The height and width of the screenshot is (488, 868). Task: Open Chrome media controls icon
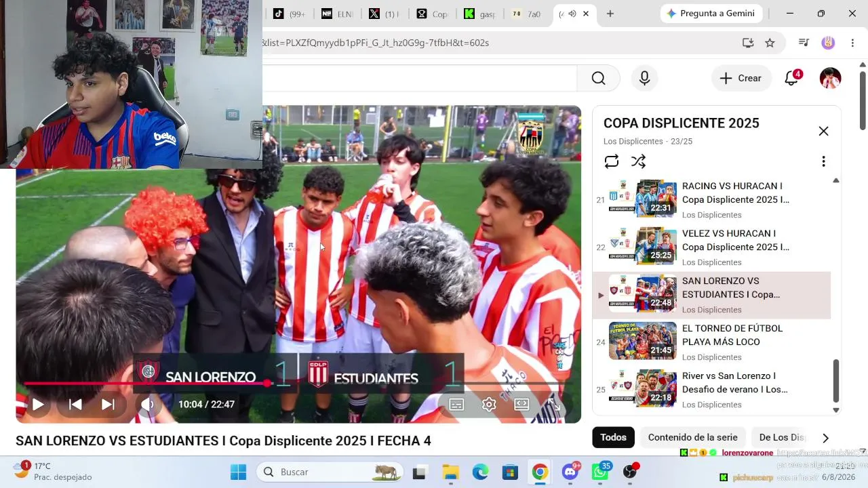[x=804, y=43]
